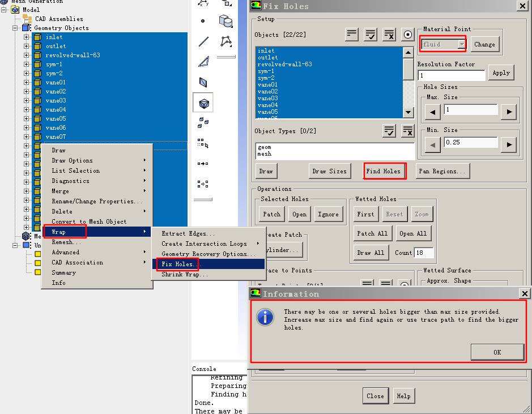Click the filter-list icon above Objects list
Screen dimensions: 532x414
point(351,34)
